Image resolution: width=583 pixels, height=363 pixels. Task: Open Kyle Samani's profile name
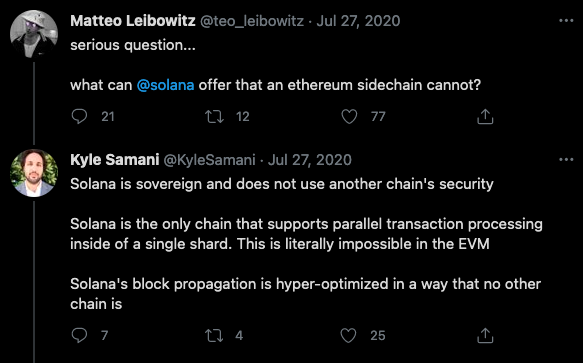tap(115, 160)
